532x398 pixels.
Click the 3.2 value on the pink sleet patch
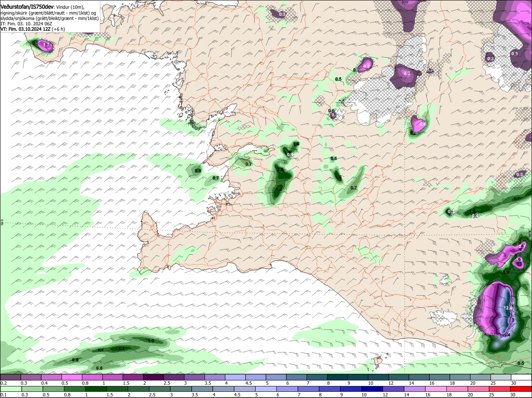point(519,260)
